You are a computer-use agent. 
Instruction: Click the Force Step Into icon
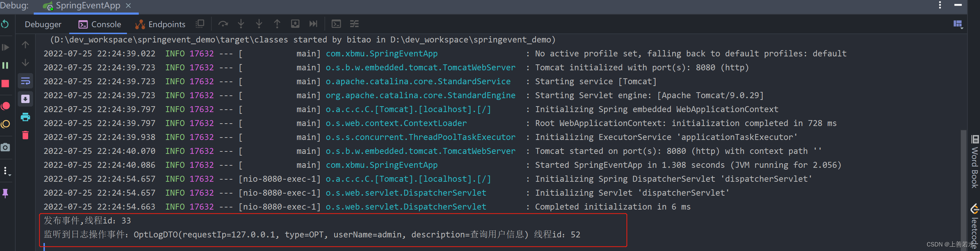click(259, 24)
